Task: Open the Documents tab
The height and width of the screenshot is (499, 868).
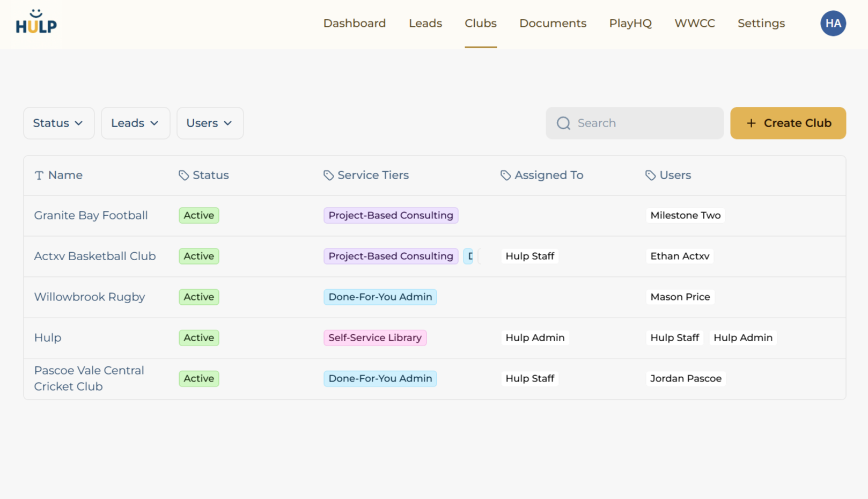Action: click(x=553, y=23)
